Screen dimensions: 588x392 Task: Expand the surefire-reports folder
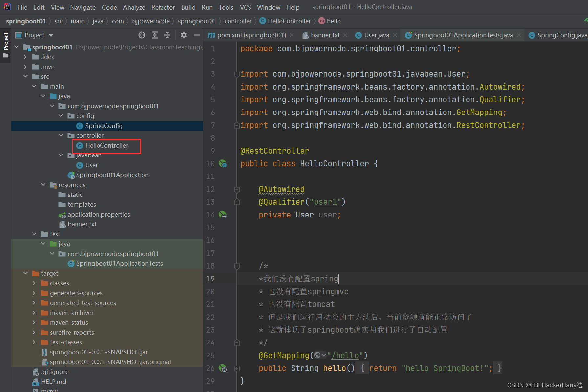[x=34, y=332]
